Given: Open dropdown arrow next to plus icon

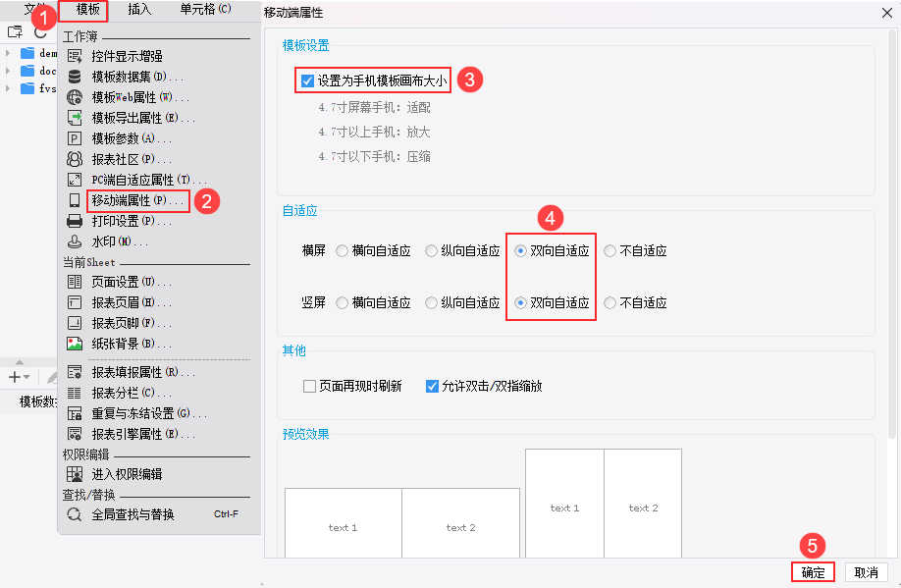Looking at the screenshot, I should (27, 377).
